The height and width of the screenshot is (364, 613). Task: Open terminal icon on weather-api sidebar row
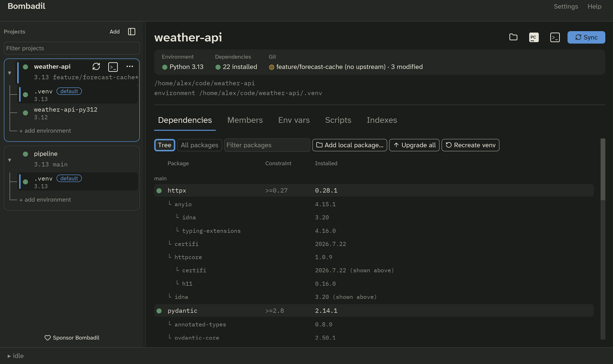[x=113, y=67]
